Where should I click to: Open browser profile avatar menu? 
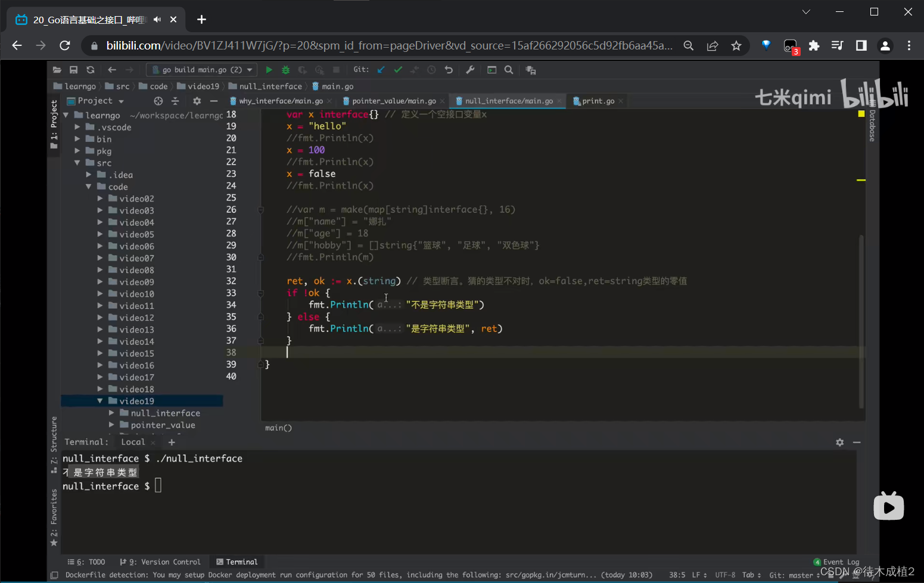click(x=885, y=46)
